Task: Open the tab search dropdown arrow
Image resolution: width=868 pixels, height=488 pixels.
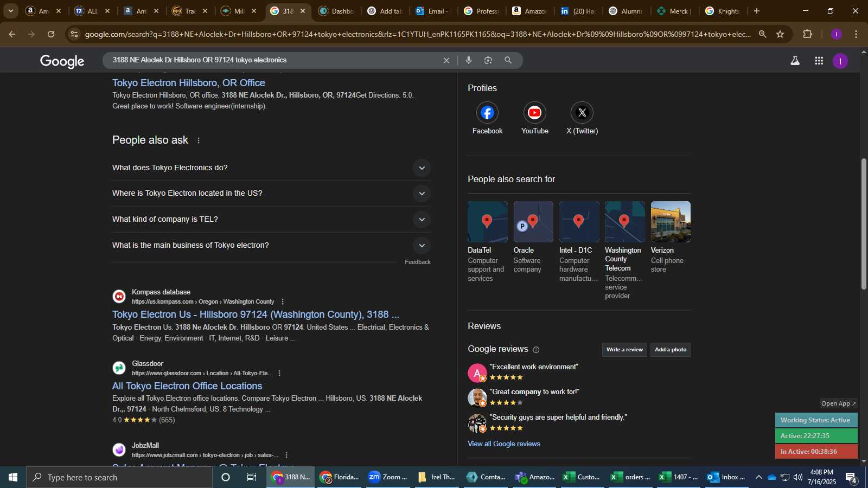Action: click(x=10, y=11)
